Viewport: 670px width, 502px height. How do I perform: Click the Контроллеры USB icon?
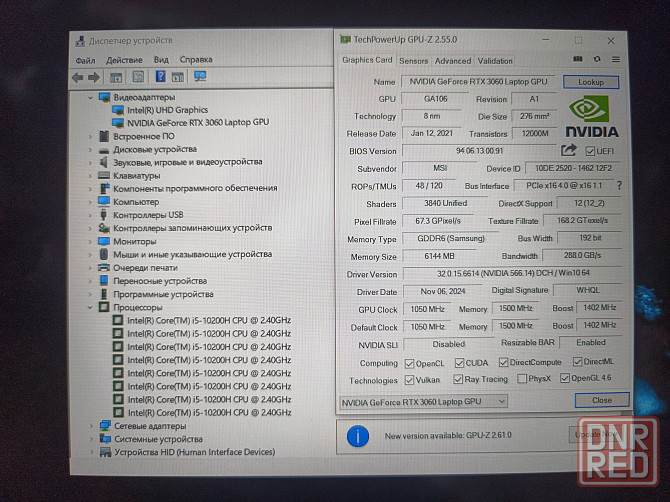103,214
